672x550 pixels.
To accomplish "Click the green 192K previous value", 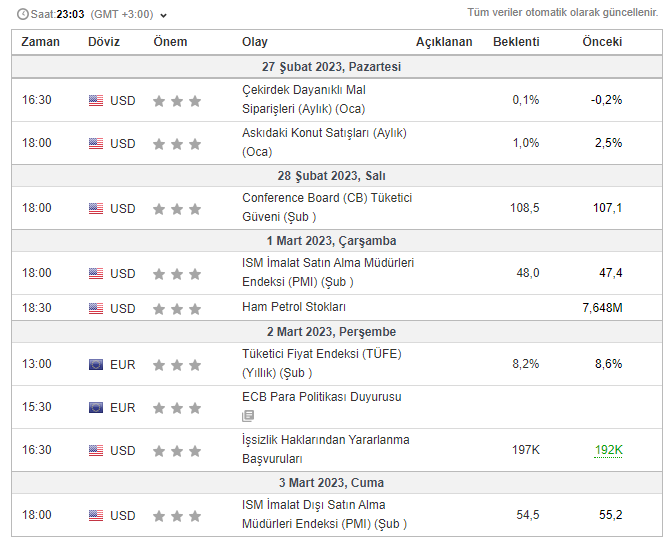I will (608, 450).
